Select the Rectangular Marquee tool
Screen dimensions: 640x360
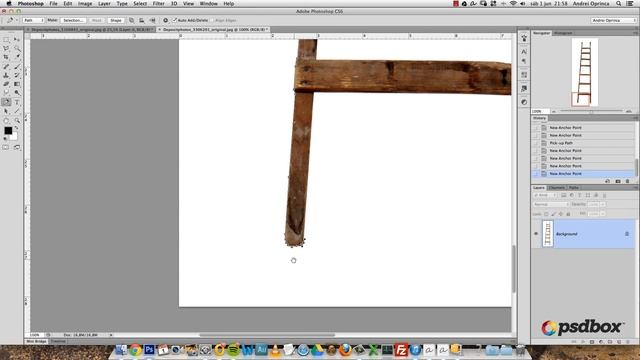pos(6,40)
